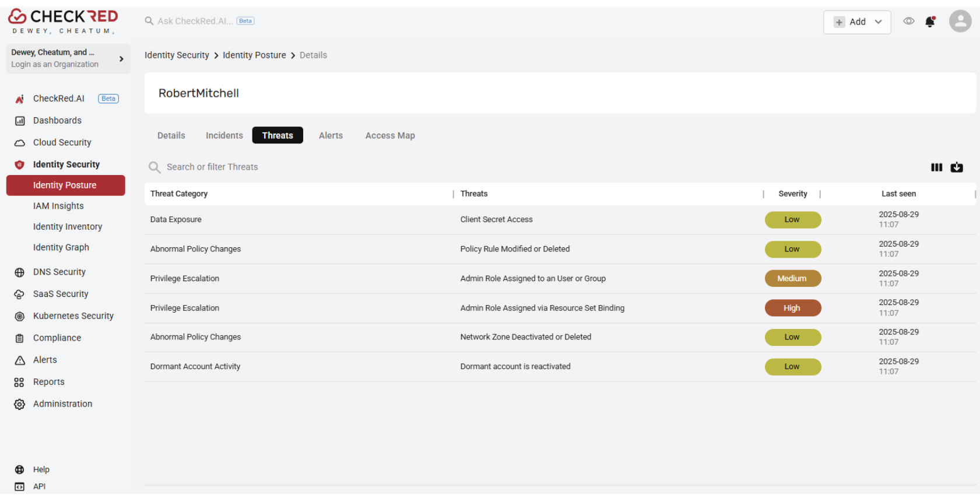Click Medium severity badge

click(792, 279)
